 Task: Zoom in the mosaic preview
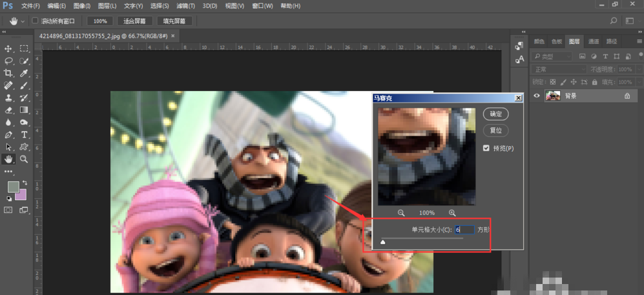point(452,213)
